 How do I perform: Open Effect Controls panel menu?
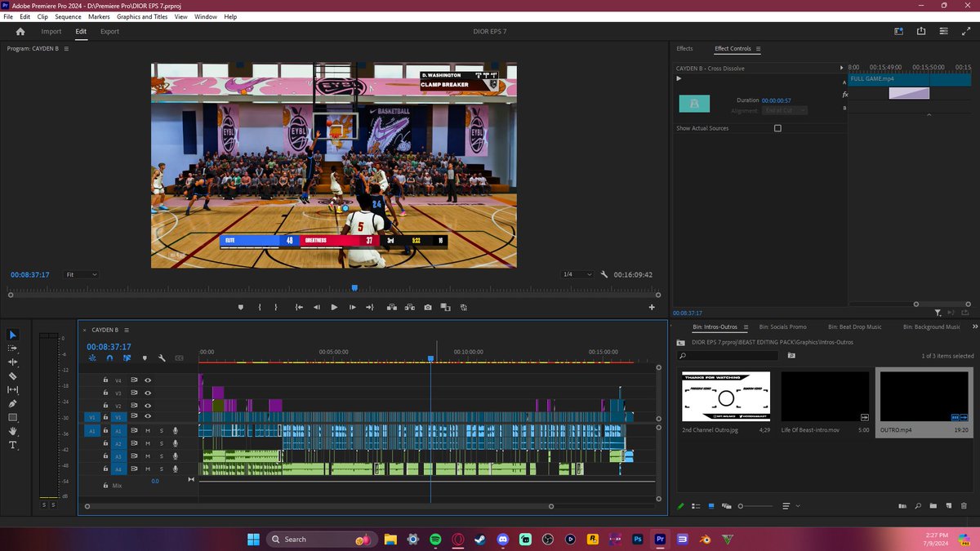coord(758,49)
